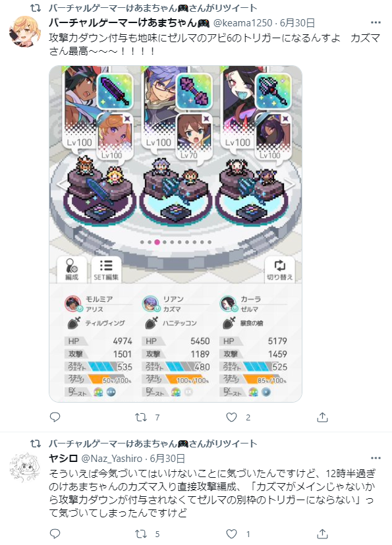This screenshot has height=545, width=392.
Task: Reply to the Naz_Yashiro tweet
Action: tap(55, 534)
